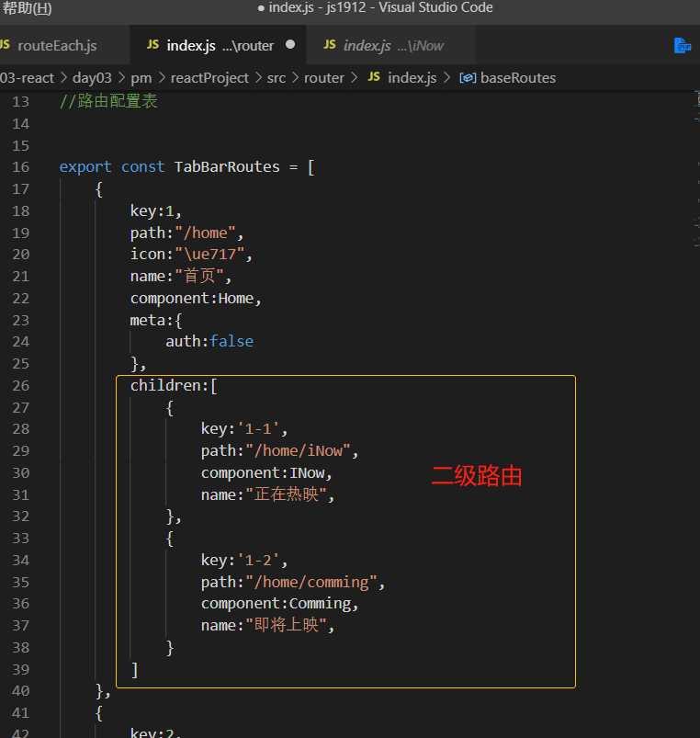
Task: Click the unsaved dot on index.js router tab
Action: point(290,44)
